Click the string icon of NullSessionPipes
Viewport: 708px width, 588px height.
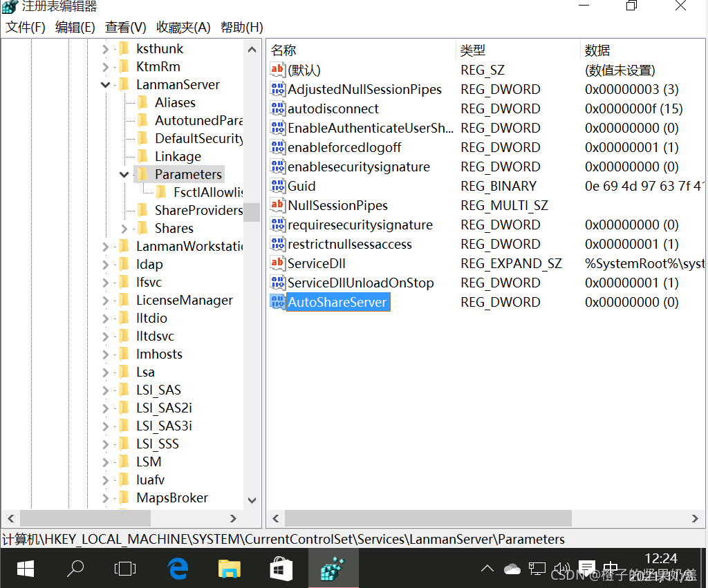point(278,205)
